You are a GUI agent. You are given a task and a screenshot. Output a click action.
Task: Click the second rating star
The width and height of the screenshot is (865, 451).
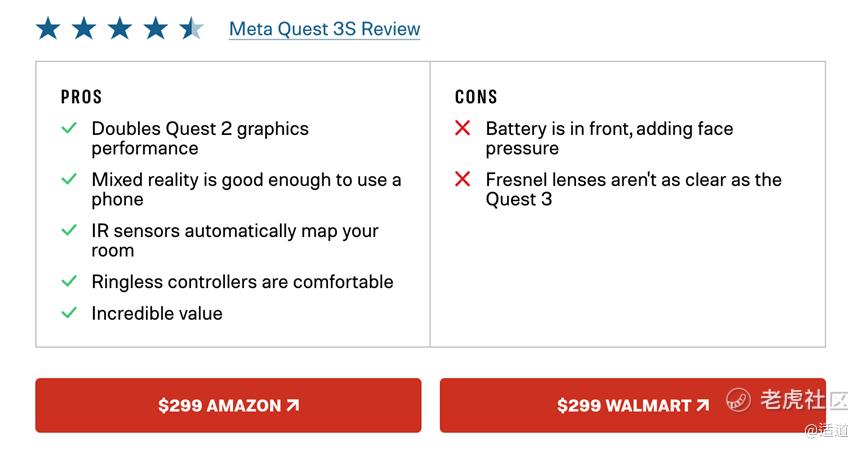[x=84, y=28]
